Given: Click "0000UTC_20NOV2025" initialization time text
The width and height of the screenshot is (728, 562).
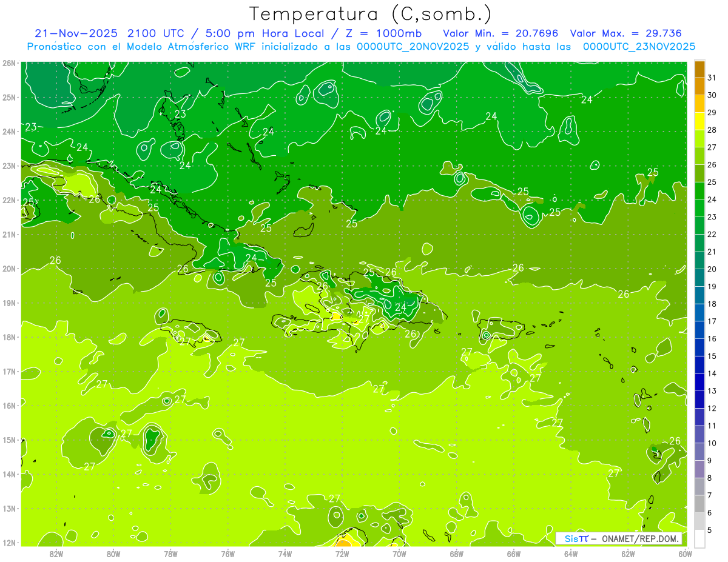Looking at the screenshot, I should pos(413,47).
